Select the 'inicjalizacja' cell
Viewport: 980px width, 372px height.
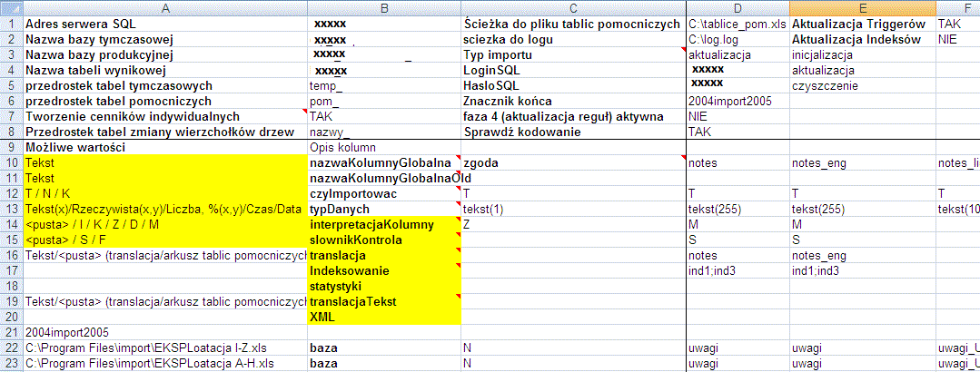point(863,55)
